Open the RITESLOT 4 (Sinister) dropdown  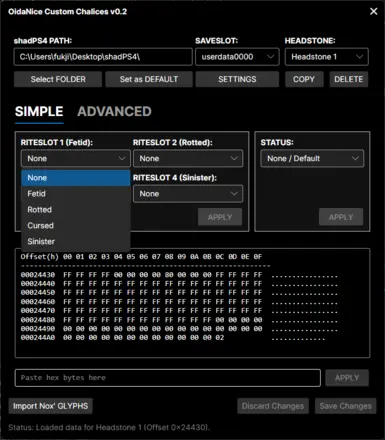point(188,194)
